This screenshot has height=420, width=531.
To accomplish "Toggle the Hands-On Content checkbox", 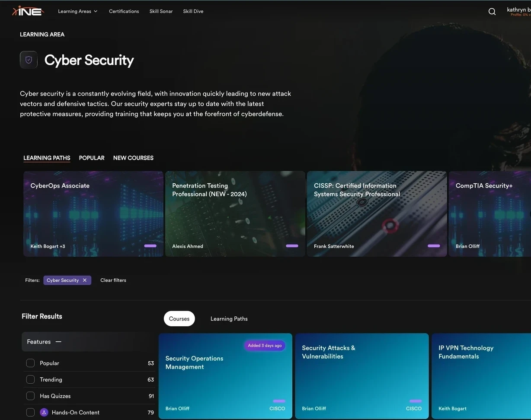I will click(30, 412).
